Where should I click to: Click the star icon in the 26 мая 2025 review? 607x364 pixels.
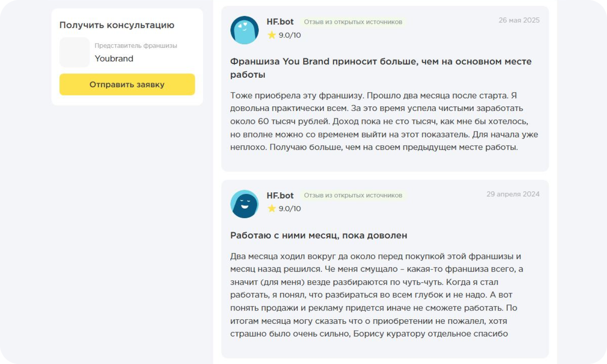(272, 35)
